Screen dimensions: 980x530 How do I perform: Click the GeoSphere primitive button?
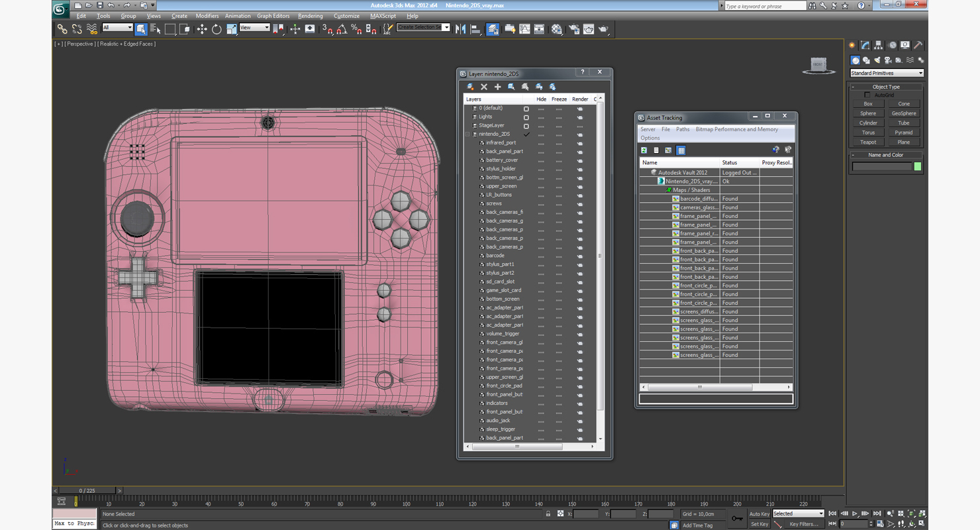[x=904, y=113]
